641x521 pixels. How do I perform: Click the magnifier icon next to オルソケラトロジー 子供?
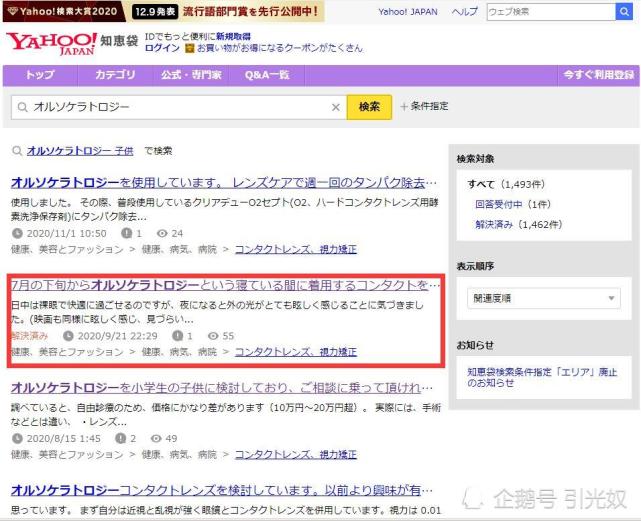17,151
